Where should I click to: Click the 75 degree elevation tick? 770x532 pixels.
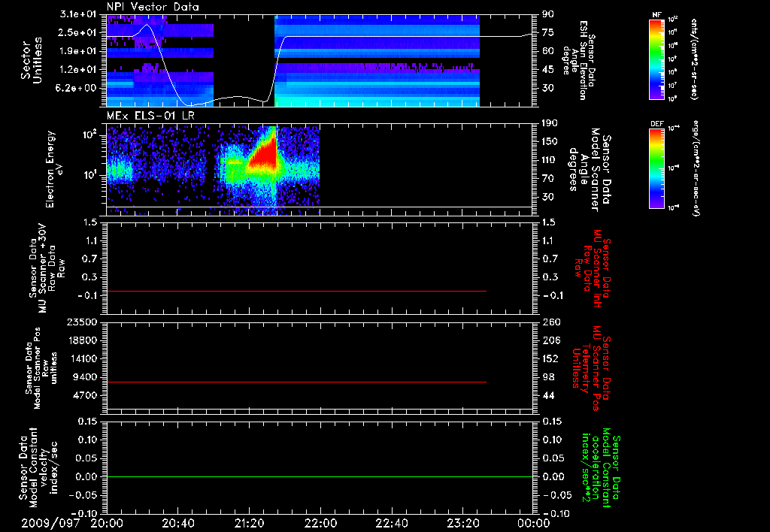click(548, 32)
